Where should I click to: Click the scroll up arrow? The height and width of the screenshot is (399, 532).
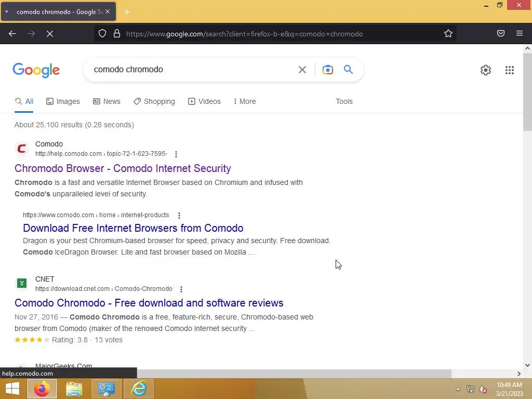[527, 48]
